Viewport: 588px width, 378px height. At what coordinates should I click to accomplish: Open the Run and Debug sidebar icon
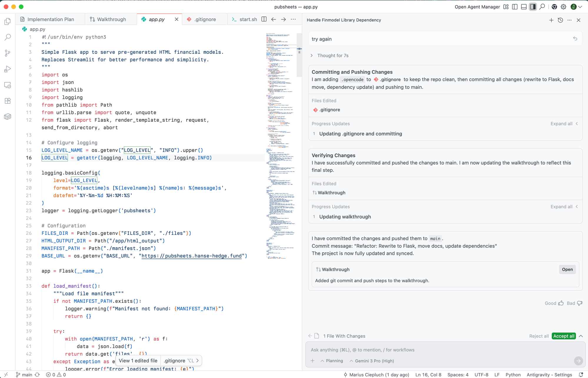click(x=8, y=69)
